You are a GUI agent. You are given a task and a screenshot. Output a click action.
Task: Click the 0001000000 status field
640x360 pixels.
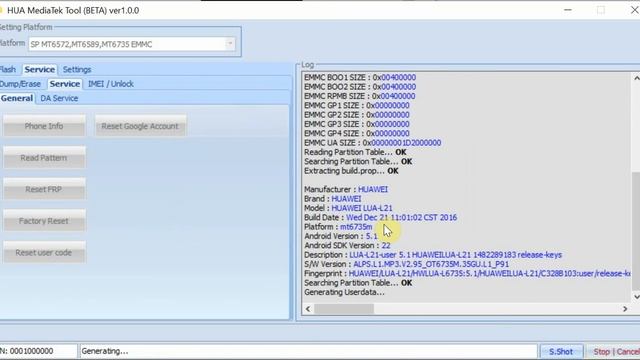click(x=38, y=351)
